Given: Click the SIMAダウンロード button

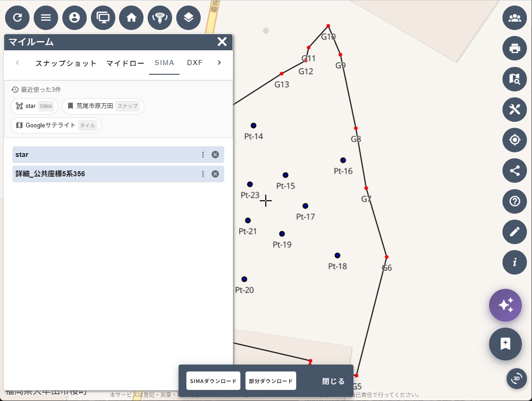Looking at the screenshot, I should pos(213,381).
